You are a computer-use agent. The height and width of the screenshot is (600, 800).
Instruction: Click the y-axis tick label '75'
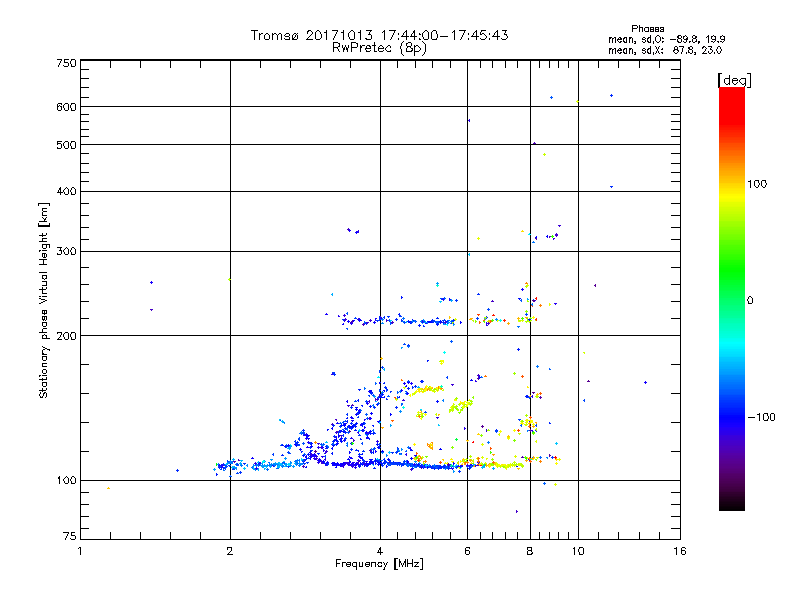click(x=70, y=536)
